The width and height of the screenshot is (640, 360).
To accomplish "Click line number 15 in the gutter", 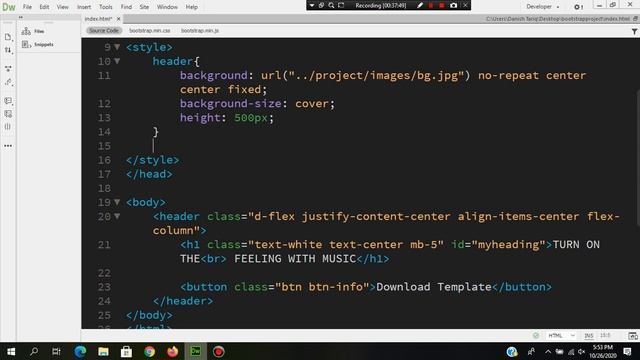I will pyautogui.click(x=104, y=146).
